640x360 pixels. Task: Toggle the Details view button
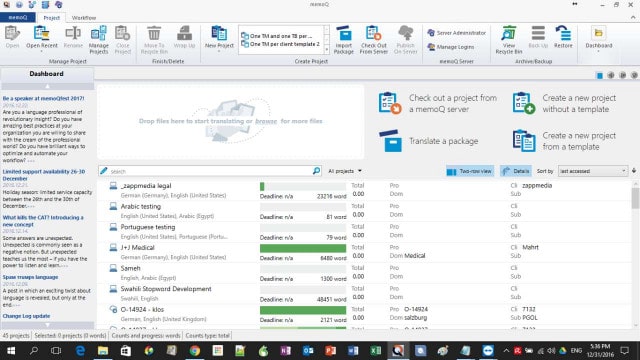click(x=516, y=171)
